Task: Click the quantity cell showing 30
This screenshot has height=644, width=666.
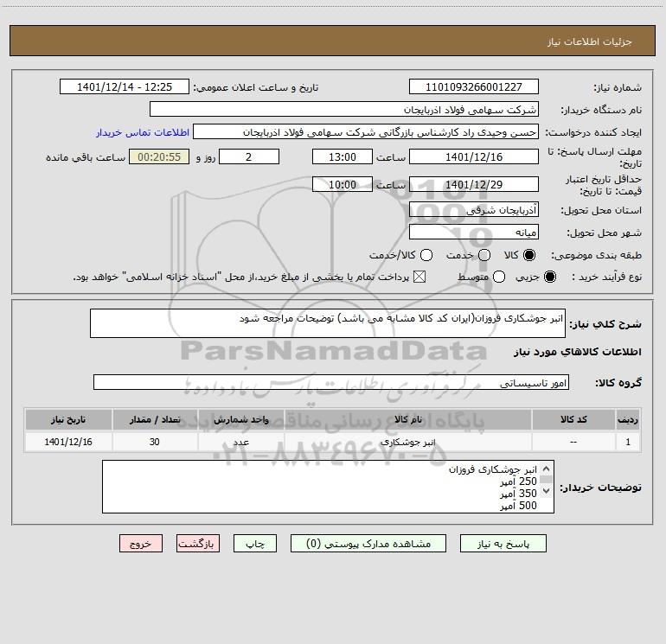Action: point(155,442)
